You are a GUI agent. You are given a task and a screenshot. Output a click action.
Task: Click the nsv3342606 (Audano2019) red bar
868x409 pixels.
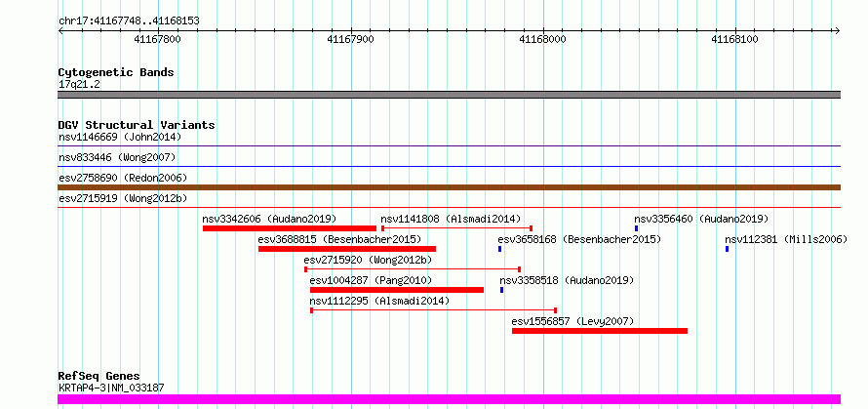290,228
